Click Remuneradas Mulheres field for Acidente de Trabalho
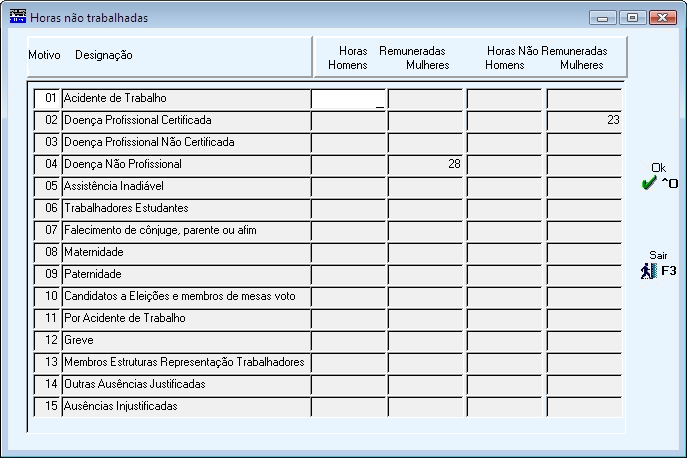This screenshot has height=458, width=687. pos(425,99)
